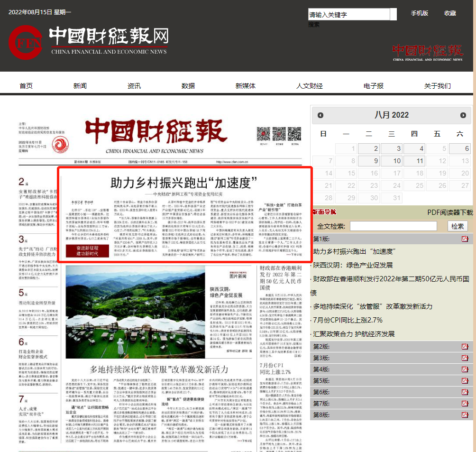Open article link 助力乡村振兴跑出"加速度" in sidebar

[354, 251]
